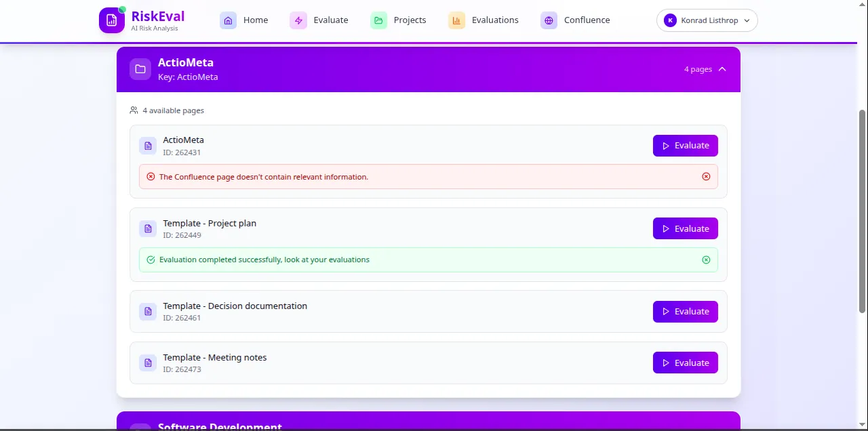The image size is (868, 431).
Task: Open the Konrad Listhrop user dropdown
Action: pyautogui.click(x=707, y=20)
